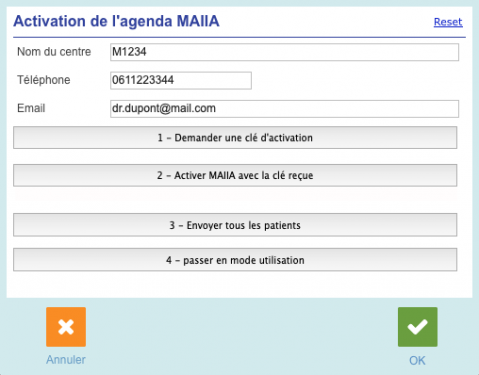Switch to usage mode with button 4
Viewport: 479px width, 375px height.
pos(235,260)
